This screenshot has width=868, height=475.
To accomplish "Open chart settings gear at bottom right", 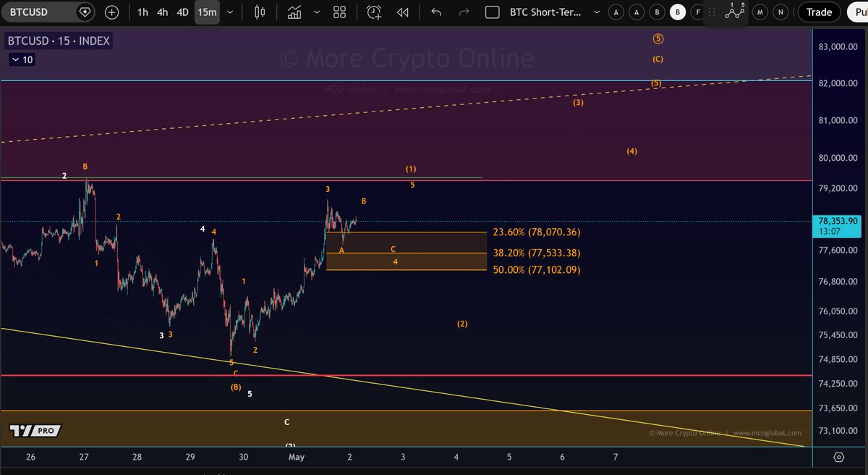I will 838,457.
